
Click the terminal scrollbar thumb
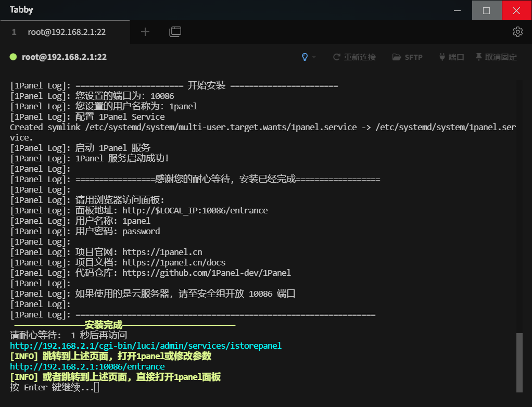point(519,362)
